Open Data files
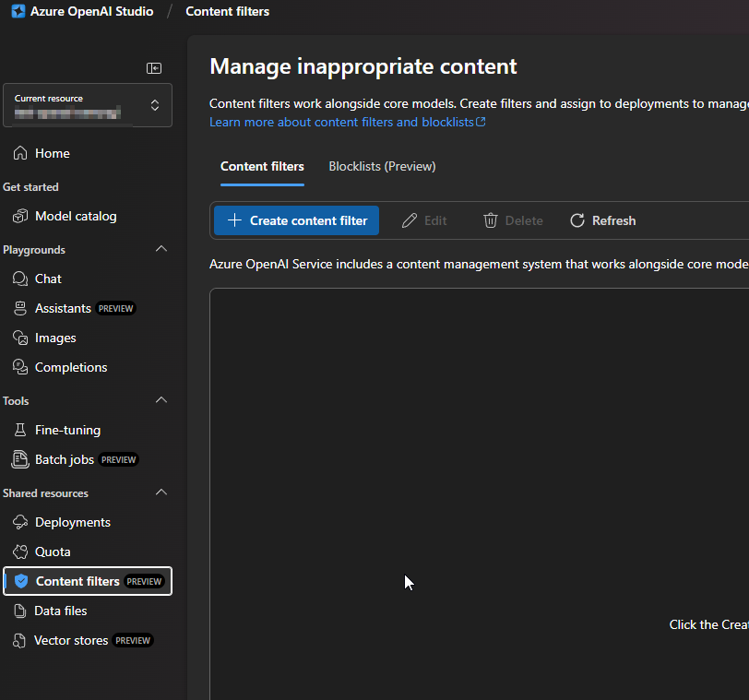This screenshot has width=749, height=700. coord(59,610)
